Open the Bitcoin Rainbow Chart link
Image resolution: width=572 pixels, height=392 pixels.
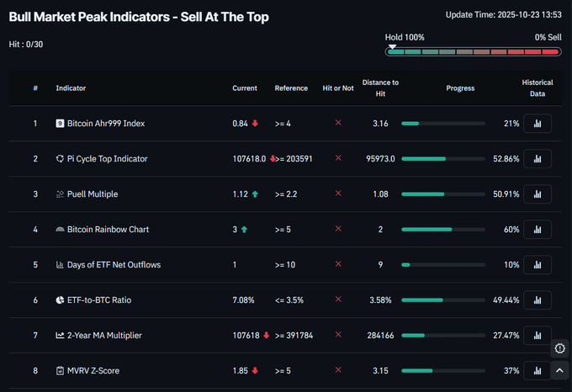click(107, 230)
